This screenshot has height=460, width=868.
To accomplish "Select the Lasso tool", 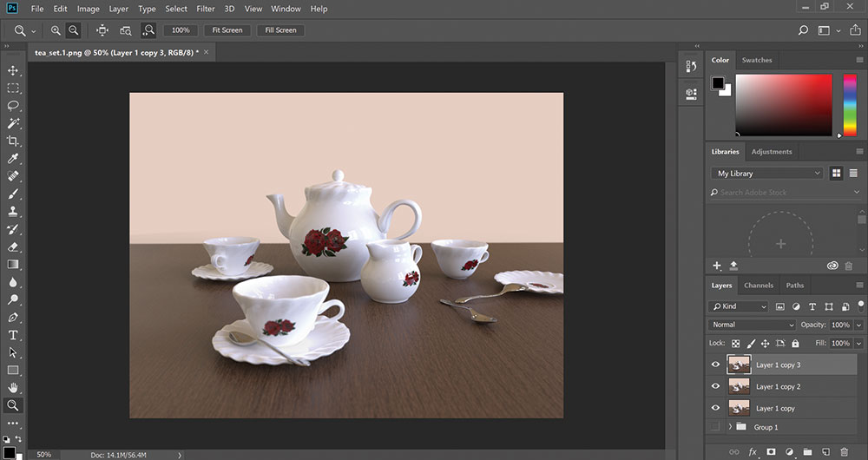I will tap(13, 106).
